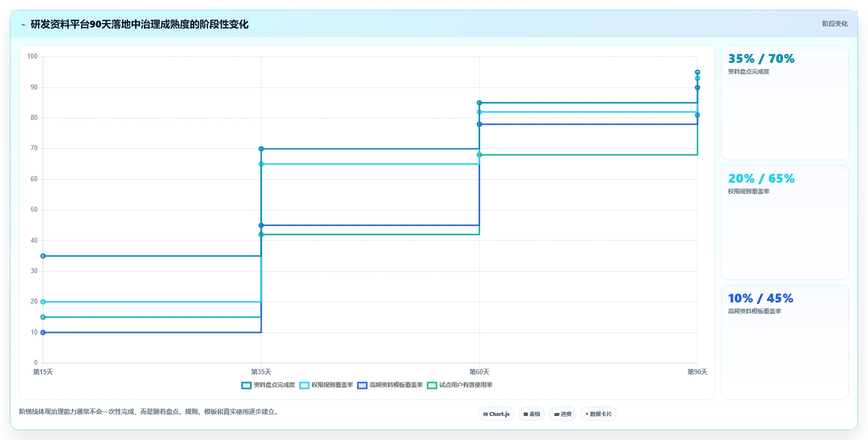This screenshot has height=440, width=868.
Task: Open the 20% / 65% 权限规则覆盖率 card
Action: coord(785,222)
